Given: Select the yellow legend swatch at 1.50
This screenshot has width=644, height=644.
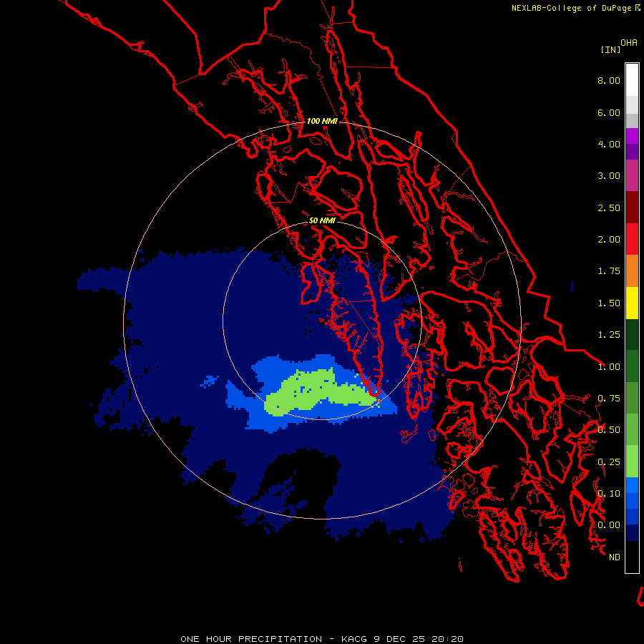Looking at the screenshot, I should pyautogui.click(x=632, y=303).
